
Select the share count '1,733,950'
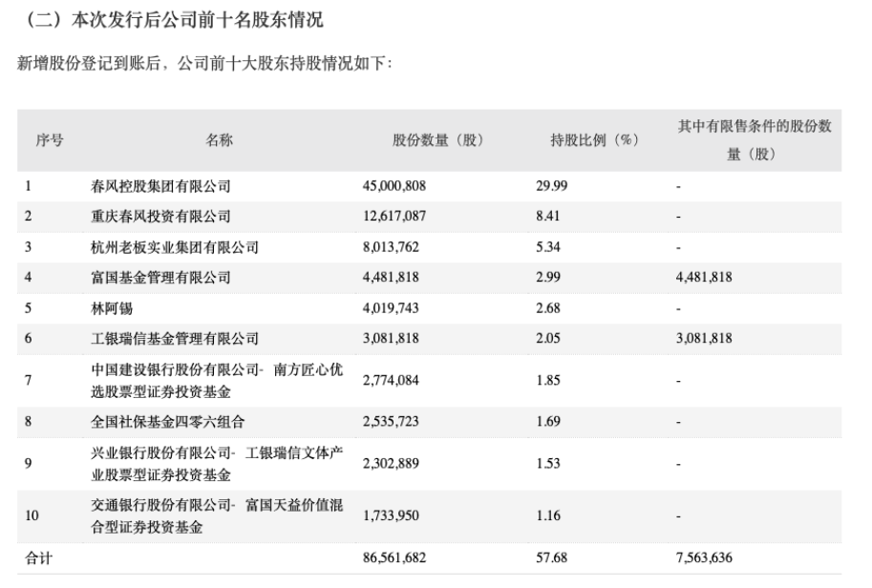coord(391,516)
